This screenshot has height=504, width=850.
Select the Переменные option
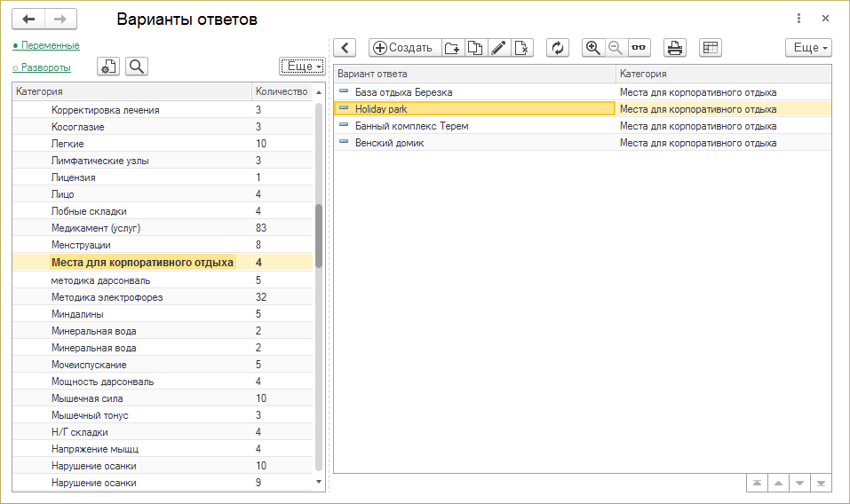49,45
